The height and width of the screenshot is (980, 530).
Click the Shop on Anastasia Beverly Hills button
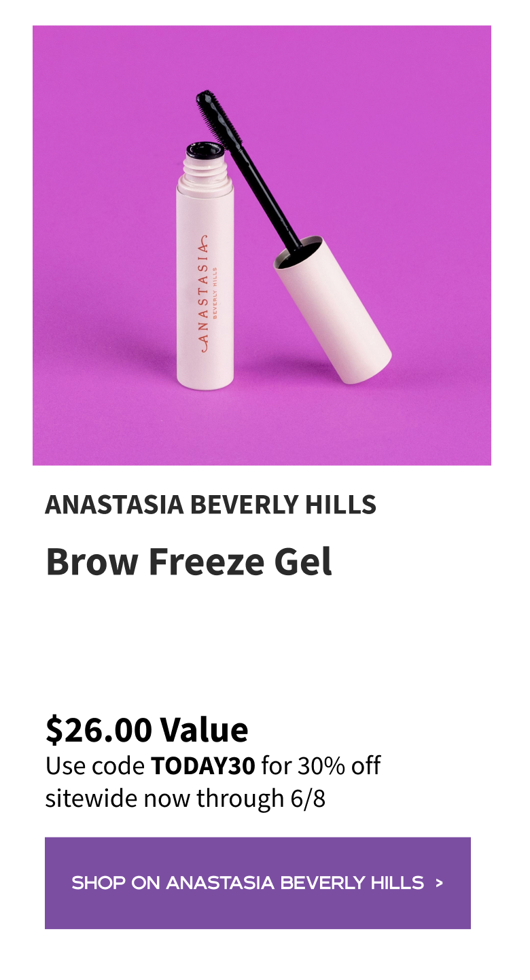pos(258,883)
